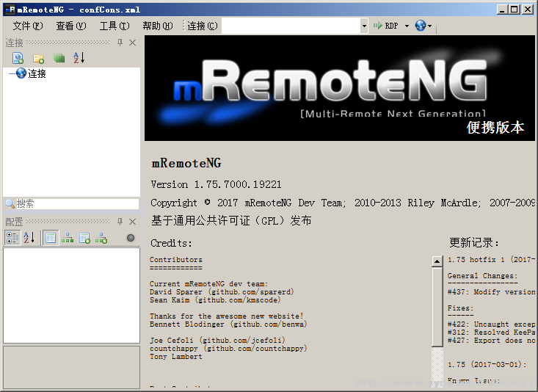
Task: Focus the quick connect address box
Action: coord(291,26)
